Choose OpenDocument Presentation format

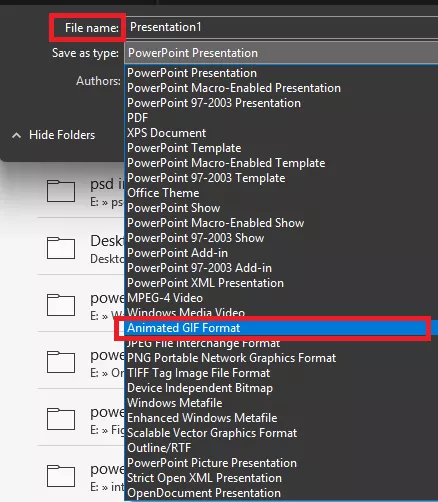pos(204,493)
